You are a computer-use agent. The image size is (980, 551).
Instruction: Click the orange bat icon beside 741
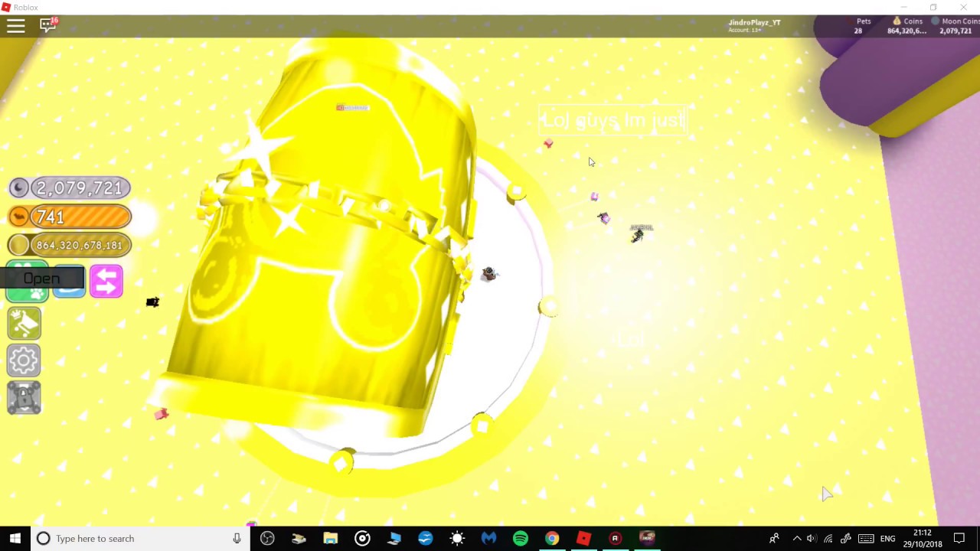point(19,217)
